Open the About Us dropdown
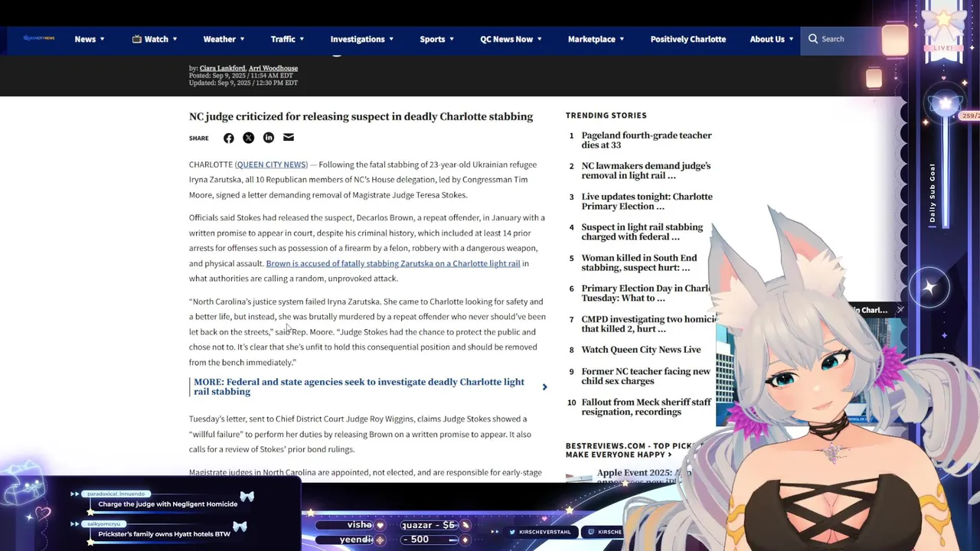 click(x=771, y=39)
